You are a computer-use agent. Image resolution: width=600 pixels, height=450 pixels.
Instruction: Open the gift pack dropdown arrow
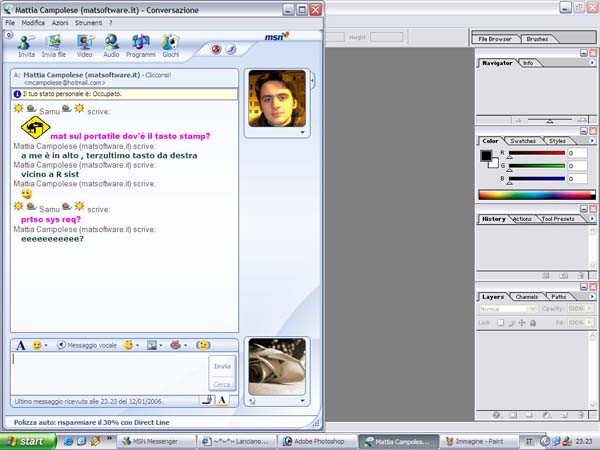point(185,346)
